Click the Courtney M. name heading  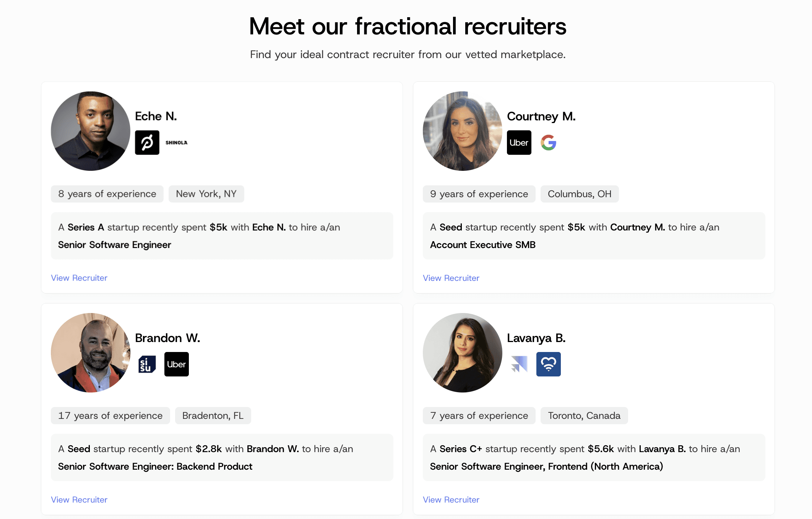coord(541,116)
